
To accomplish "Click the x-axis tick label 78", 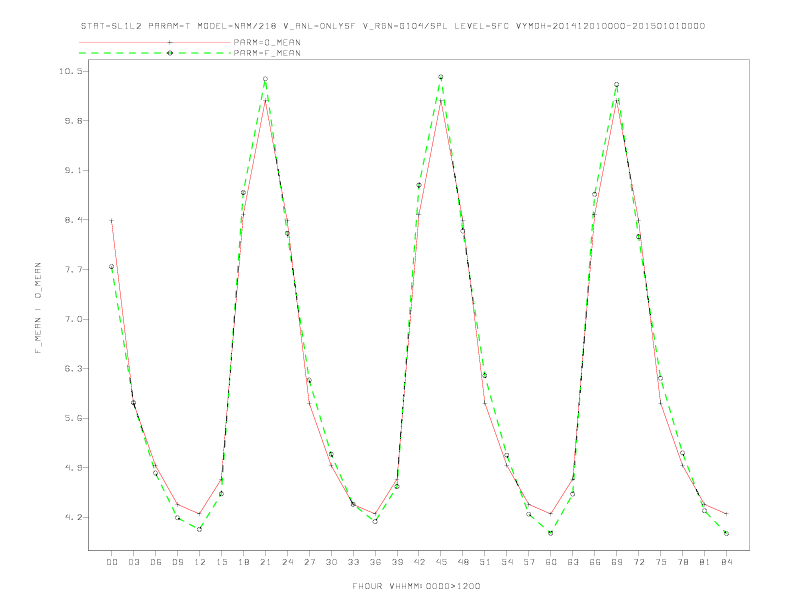I will 682,562.
